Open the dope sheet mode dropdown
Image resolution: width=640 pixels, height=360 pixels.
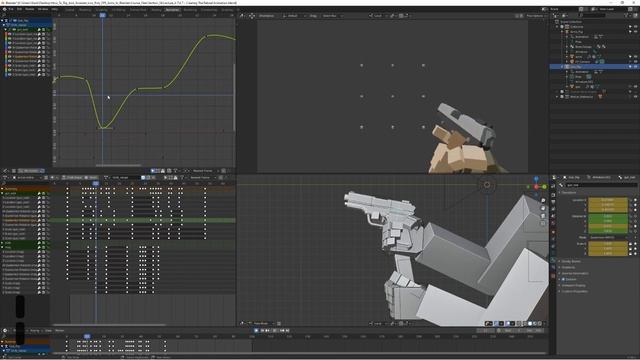29,178
